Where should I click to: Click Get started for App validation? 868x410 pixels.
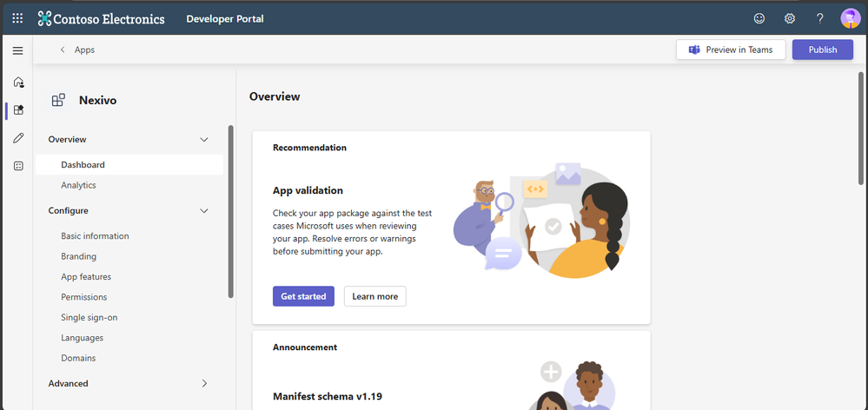pyautogui.click(x=303, y=296)
